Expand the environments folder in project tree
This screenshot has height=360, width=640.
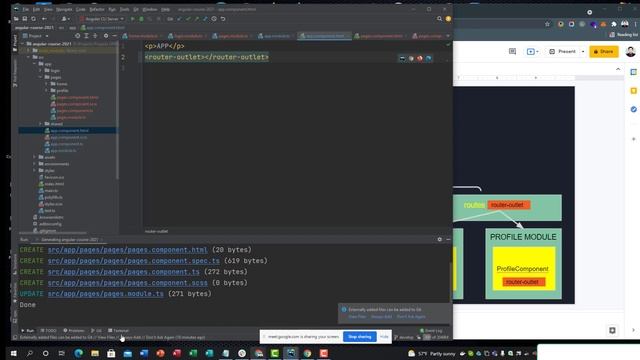click(35, 164)
